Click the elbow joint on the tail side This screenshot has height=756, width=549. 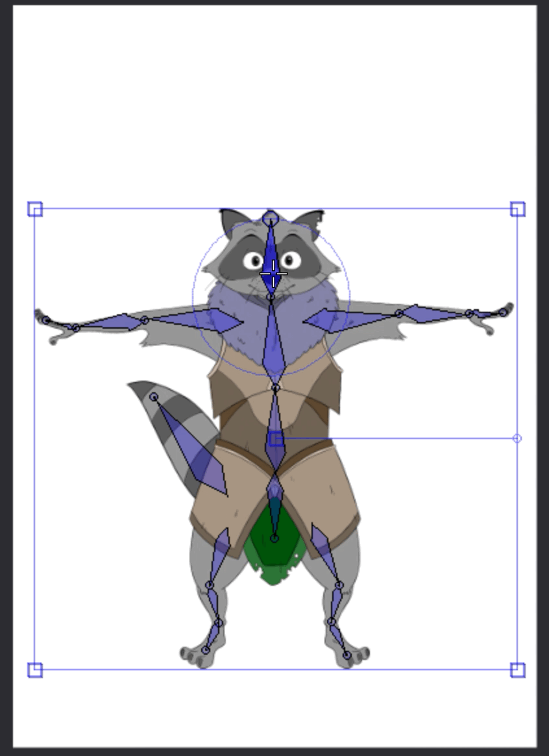click(145, 320)
